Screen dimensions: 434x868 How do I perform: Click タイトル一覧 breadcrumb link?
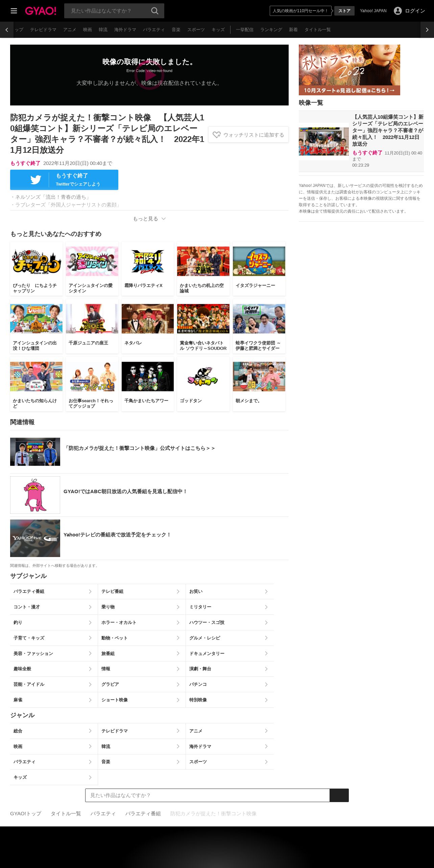[x=66, y=814]
